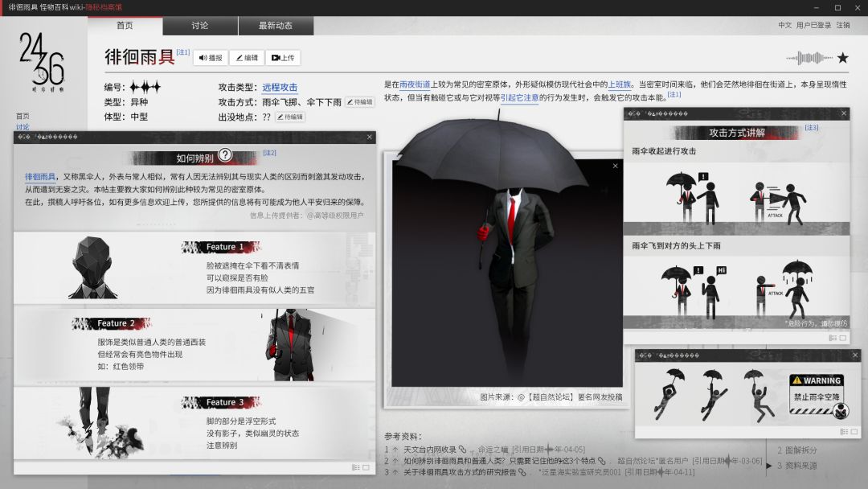Click the faceless head illustration for Feature 1
The width and height of the screenshot is (868, 489).
point(92,268)
